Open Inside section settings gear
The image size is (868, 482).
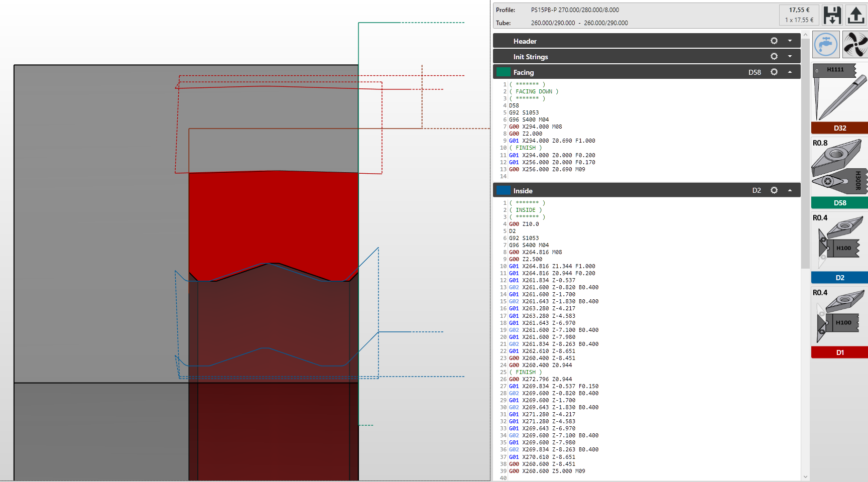coord(774,190)
